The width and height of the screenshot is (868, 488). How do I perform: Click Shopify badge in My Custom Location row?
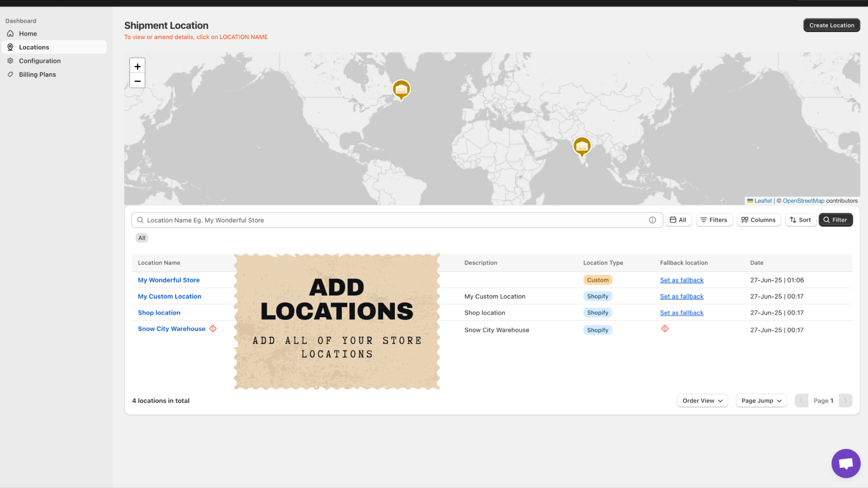coord(598,297)
